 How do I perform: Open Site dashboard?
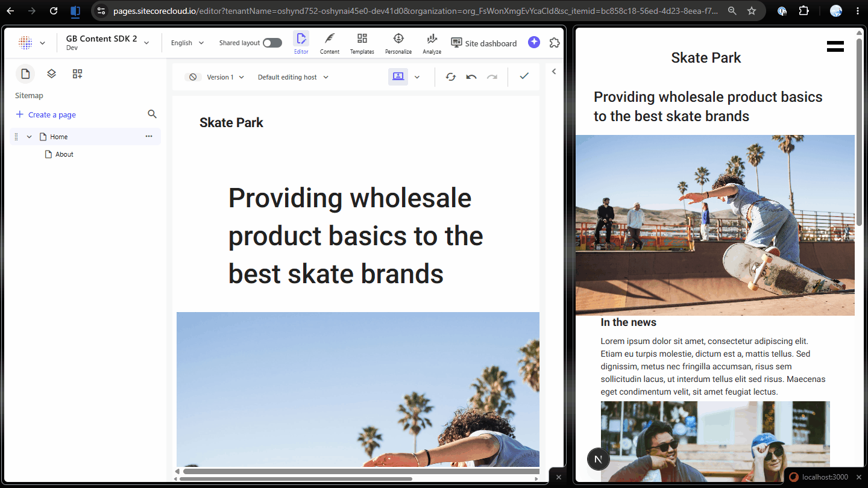[x=484, y=43]
